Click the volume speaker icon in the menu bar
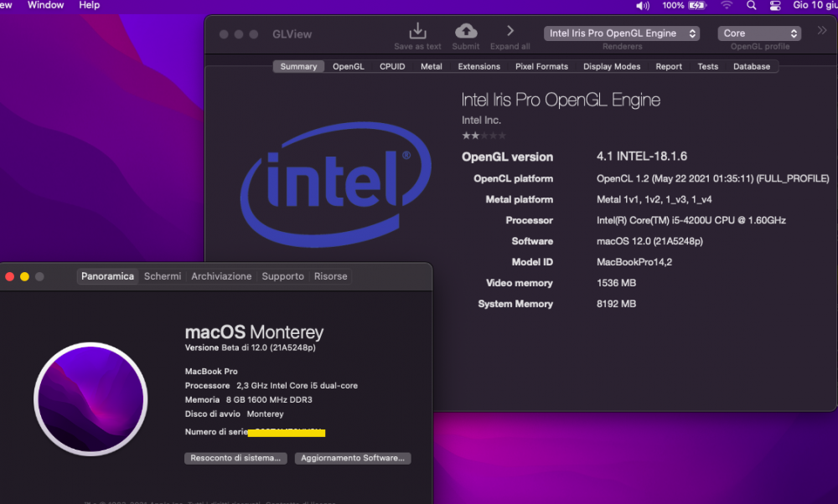The width and height of the screenshot is (838, 504). point(643,5)
